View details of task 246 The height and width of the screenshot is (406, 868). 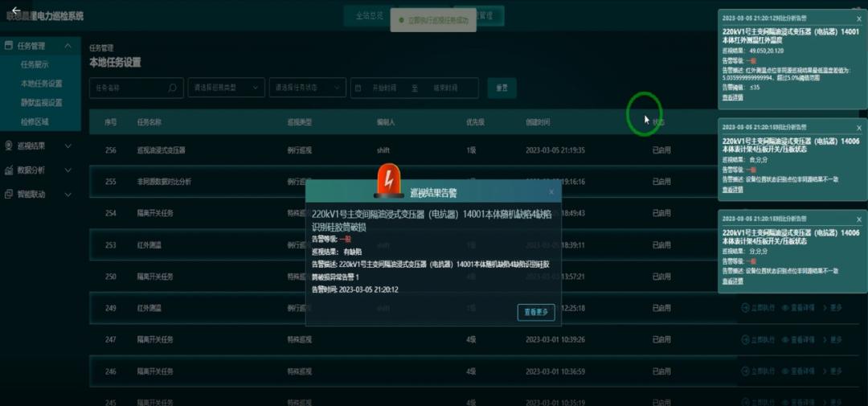click(798, 371)
